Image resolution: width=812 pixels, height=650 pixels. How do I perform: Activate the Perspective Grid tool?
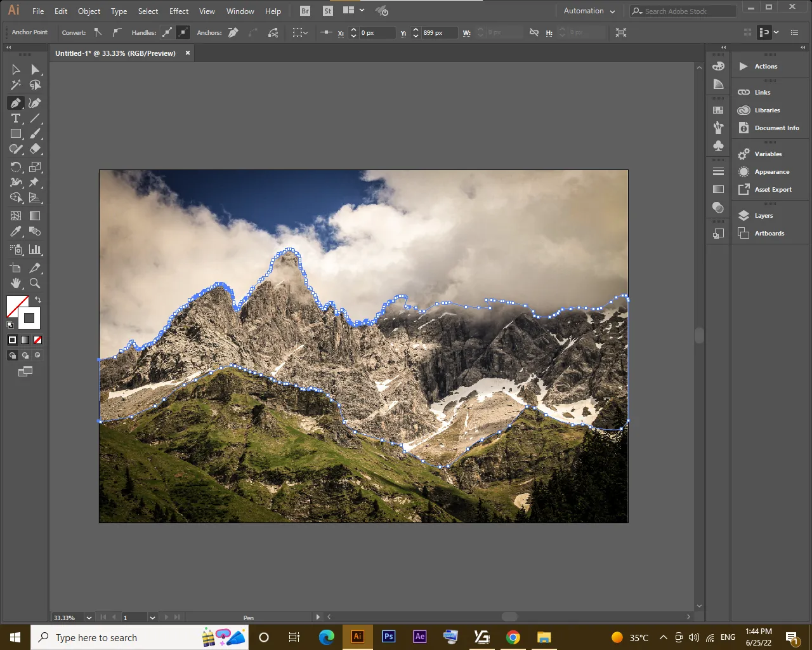pyautogui.click(x=35, y=198)
